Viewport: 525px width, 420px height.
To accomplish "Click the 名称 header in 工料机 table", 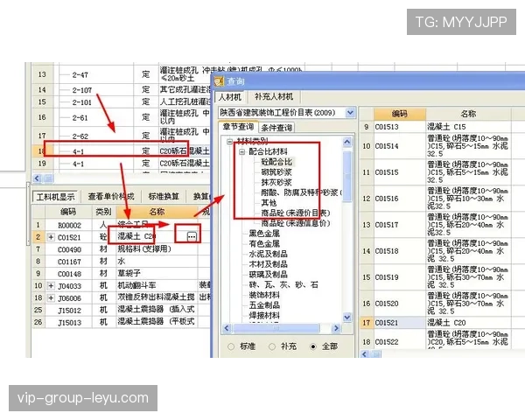I will click(157, 212).
